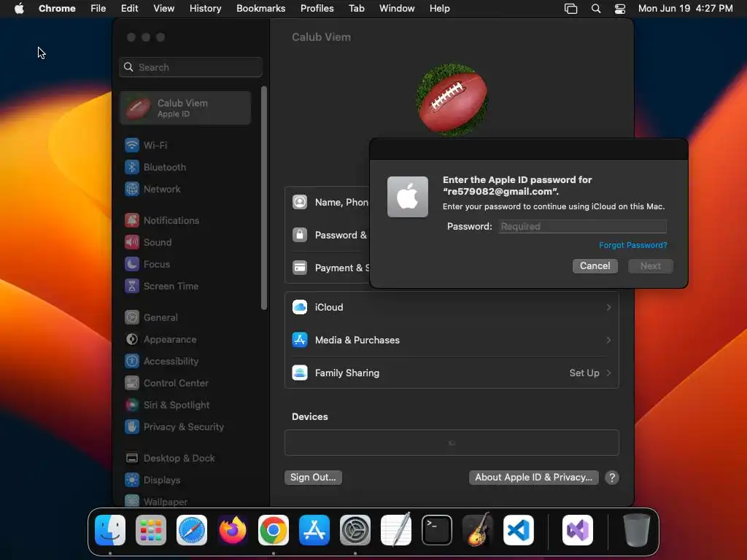Click the Family Sharing icon

300,373
